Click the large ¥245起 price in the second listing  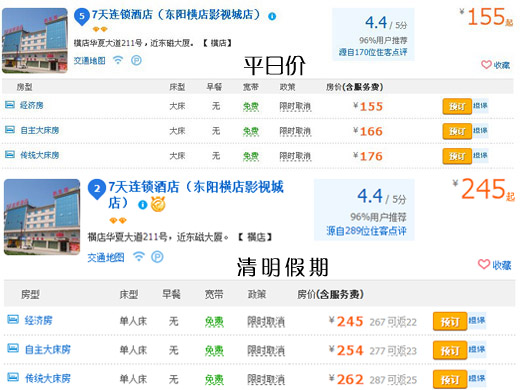point(484,189)
